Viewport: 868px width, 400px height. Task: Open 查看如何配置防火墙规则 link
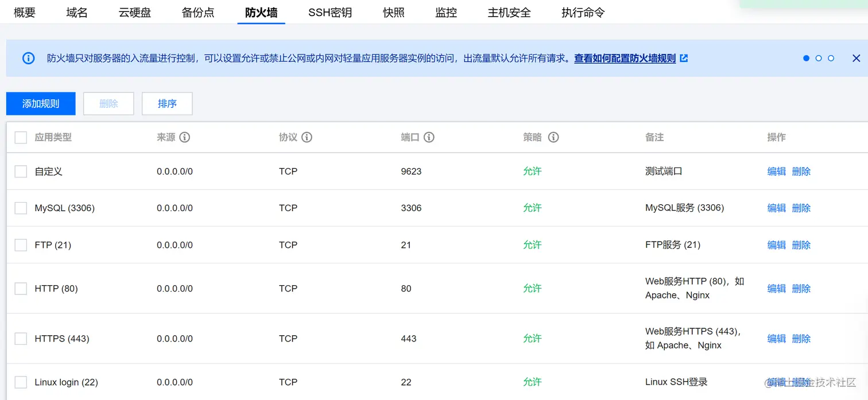[625, 58]
